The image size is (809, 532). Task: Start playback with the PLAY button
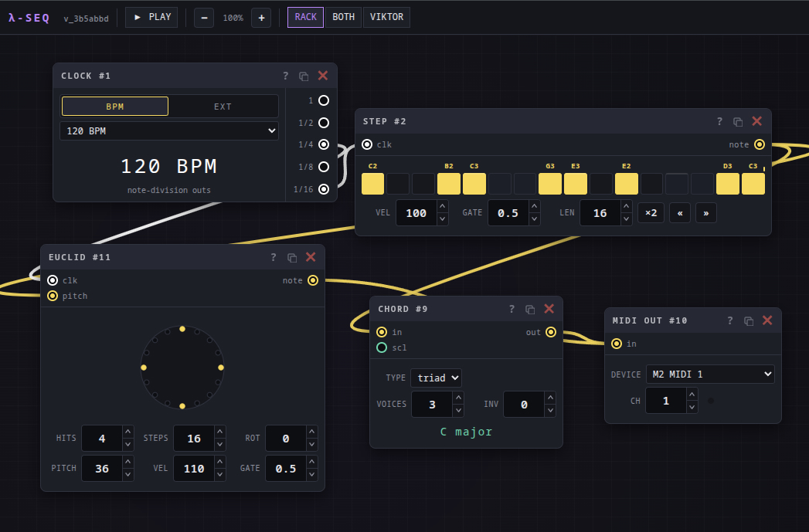point(151,17)
